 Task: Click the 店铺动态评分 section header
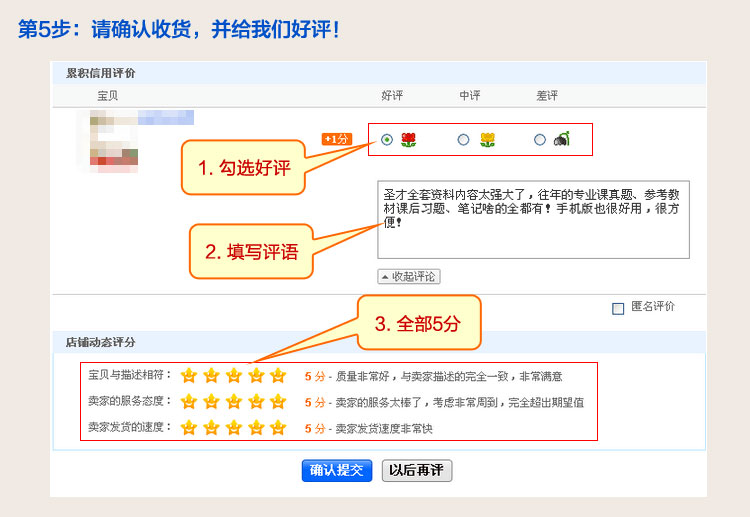point(100,342)
